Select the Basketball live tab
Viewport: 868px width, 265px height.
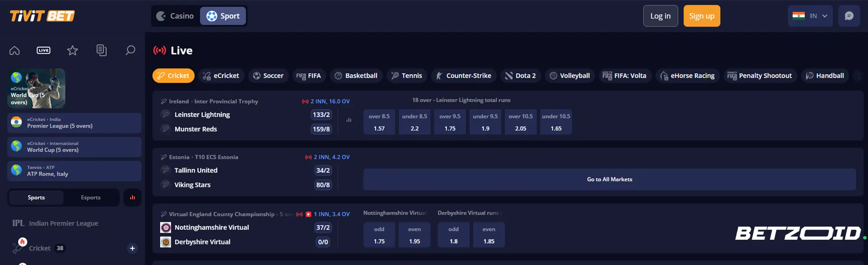(356, 76)
